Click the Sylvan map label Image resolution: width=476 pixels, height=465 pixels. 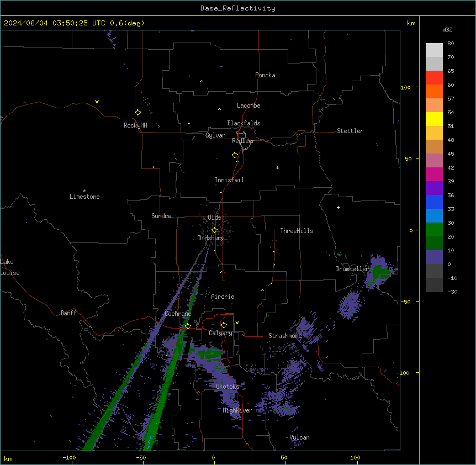215,135
